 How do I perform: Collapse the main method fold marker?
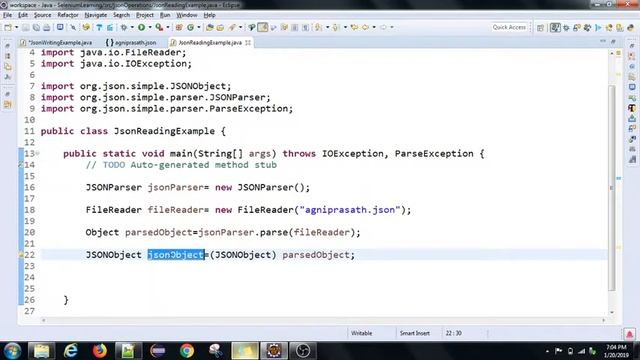pyautogui.click(x=37, y=153)
